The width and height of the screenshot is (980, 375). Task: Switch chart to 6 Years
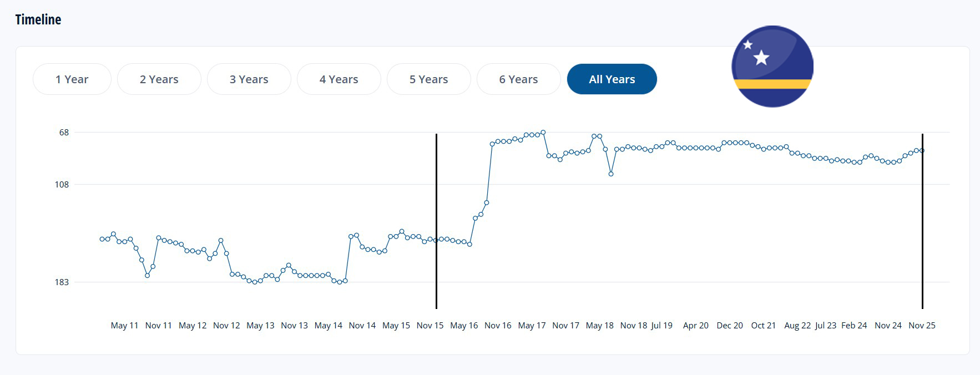[518, 79]
